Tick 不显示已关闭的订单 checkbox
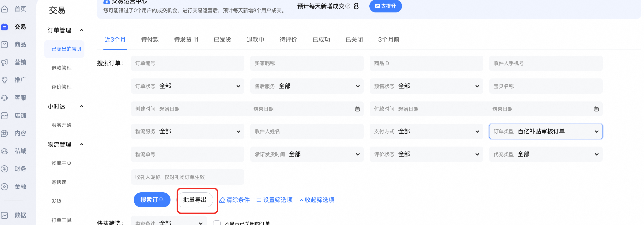 (217, 223)
